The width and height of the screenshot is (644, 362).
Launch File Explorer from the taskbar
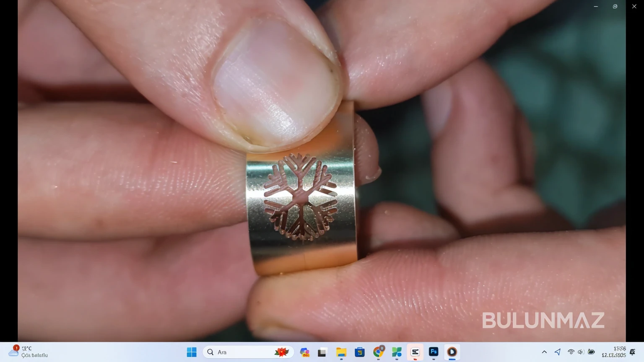[341, 352]
